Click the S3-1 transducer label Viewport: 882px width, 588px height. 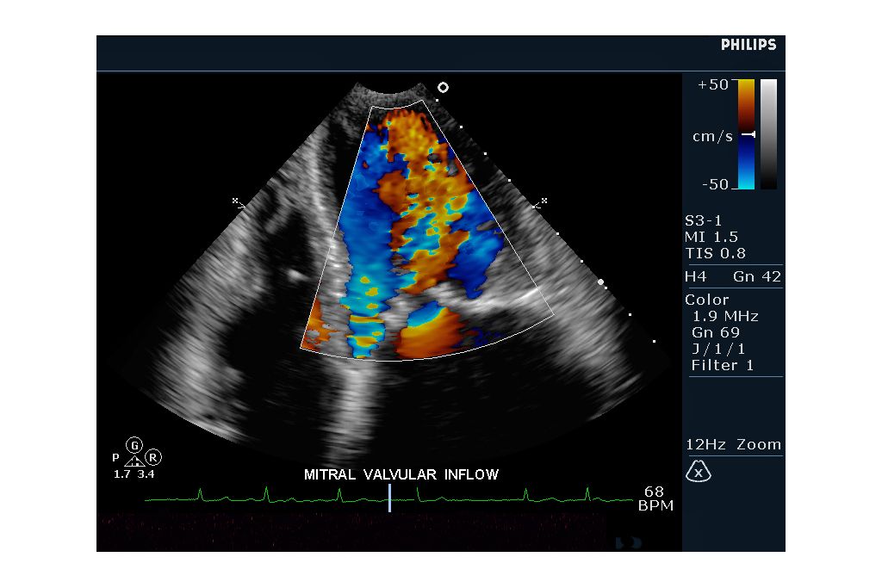(x=704, y=220)
